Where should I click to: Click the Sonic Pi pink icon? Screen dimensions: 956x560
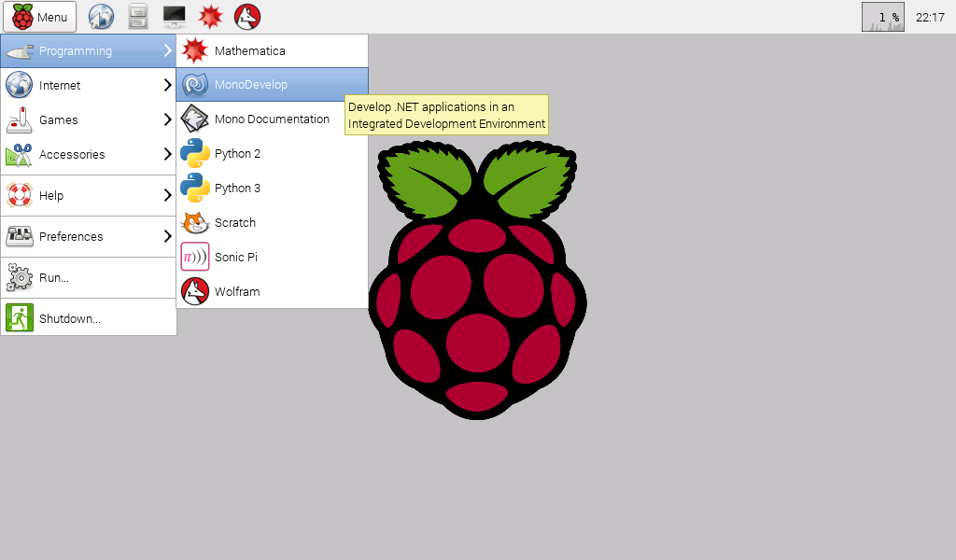pyautogui.click(x=195, y=258)
